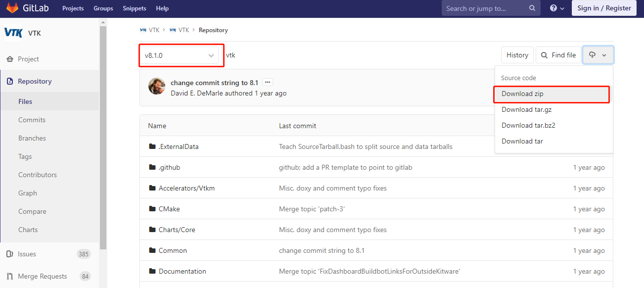Click the search input field
This screenshot has width=644, height=288.
[x=482, y=8]
